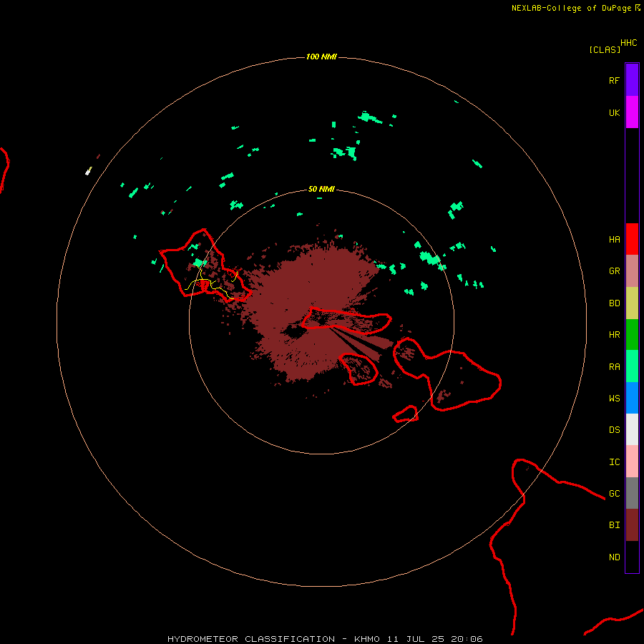Click the 20:06 time stamp
This screenshot has width=644, height=644.
pos(467,639)
